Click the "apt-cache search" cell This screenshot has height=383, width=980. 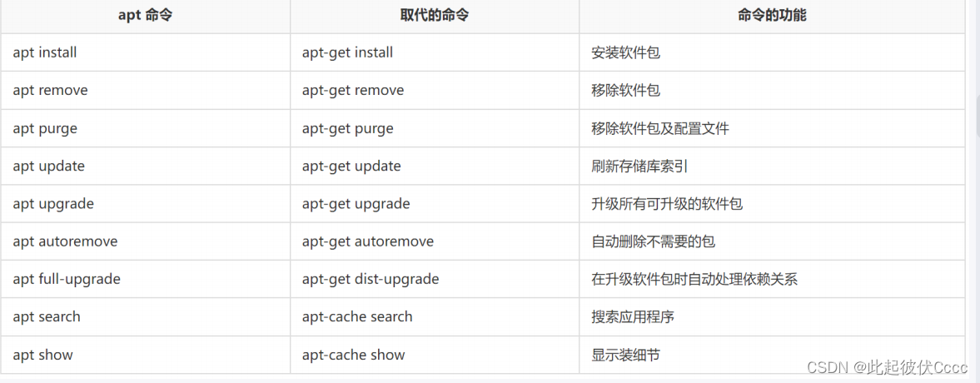[x=357, y=316]
